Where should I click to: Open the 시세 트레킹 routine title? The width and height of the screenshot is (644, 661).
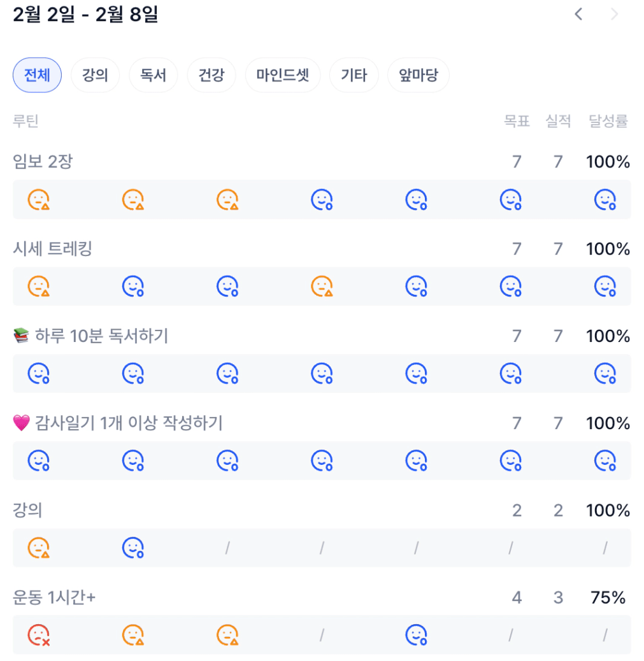point(53,249)
